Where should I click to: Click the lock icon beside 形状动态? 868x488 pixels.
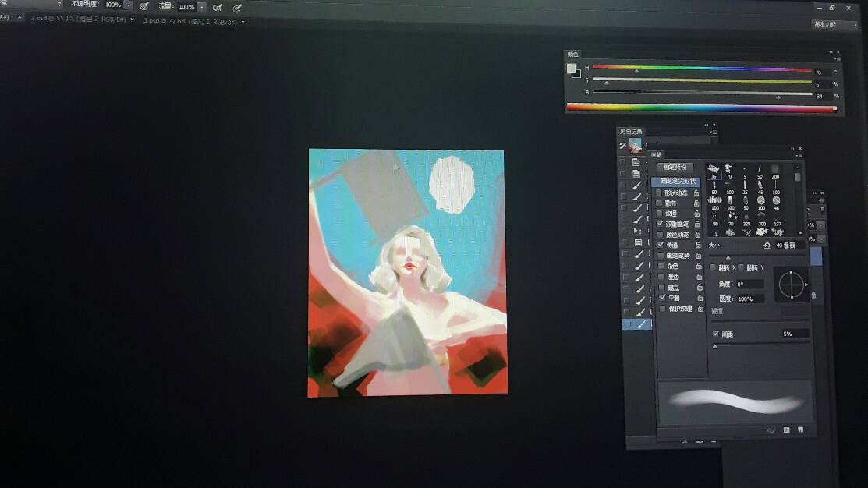696,193
